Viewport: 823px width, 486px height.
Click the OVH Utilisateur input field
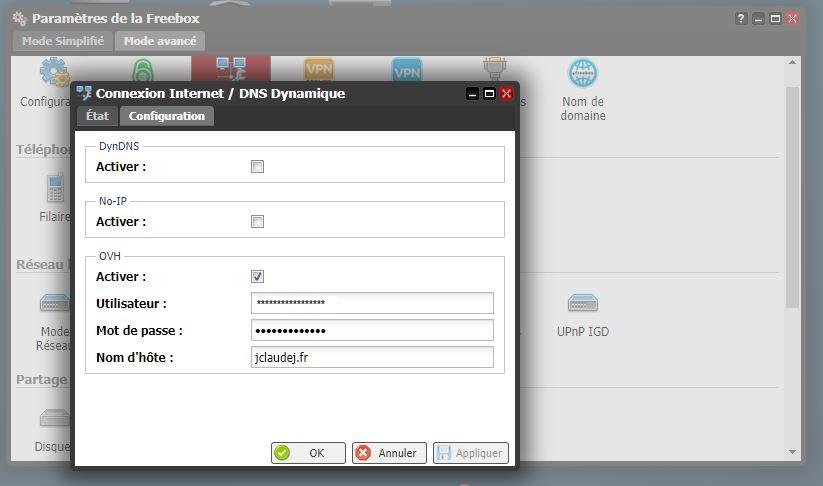tap(372, 303)
